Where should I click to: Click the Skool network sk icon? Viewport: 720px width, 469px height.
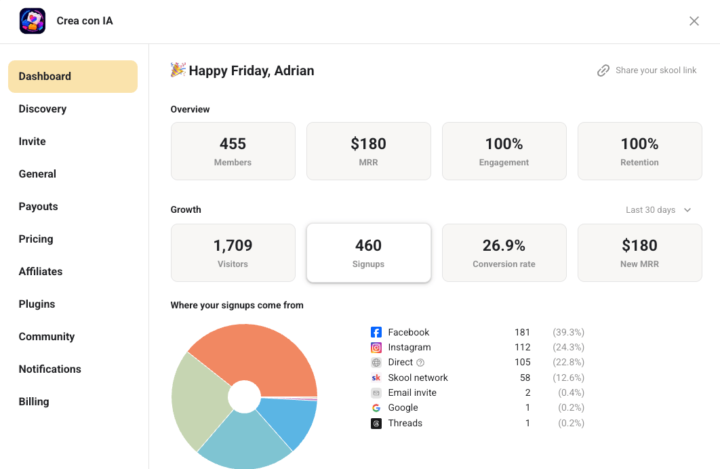click(x=376, y=378)
